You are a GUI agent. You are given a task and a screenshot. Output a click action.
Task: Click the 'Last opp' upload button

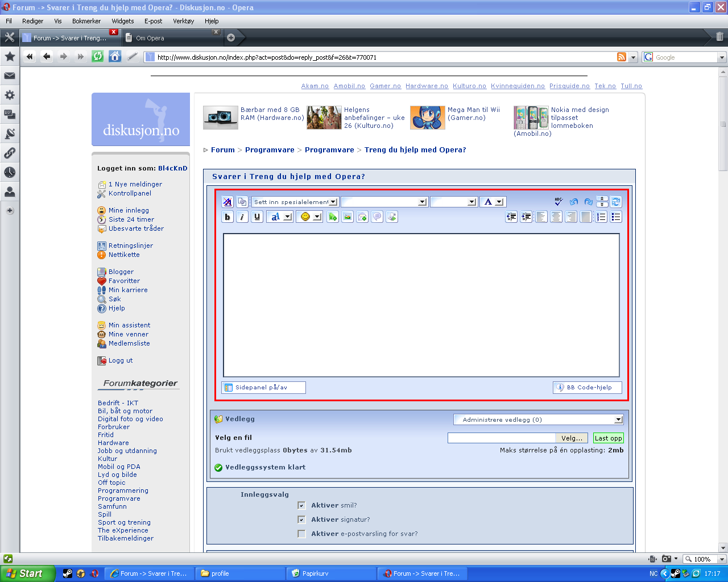coord(609,438)
